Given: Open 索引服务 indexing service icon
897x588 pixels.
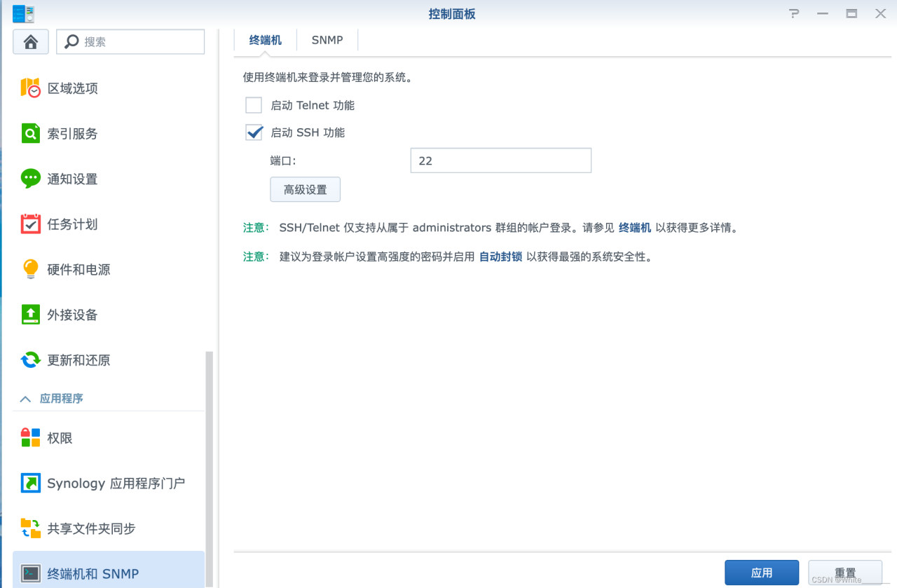Looking at the screenshot, I should coord(30,134).
